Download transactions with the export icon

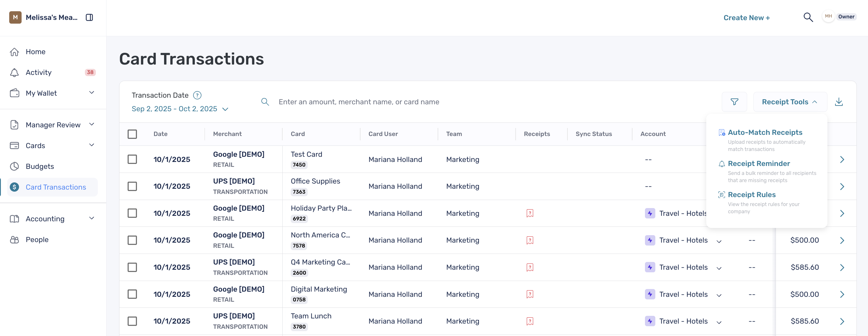tap(839, 102)
